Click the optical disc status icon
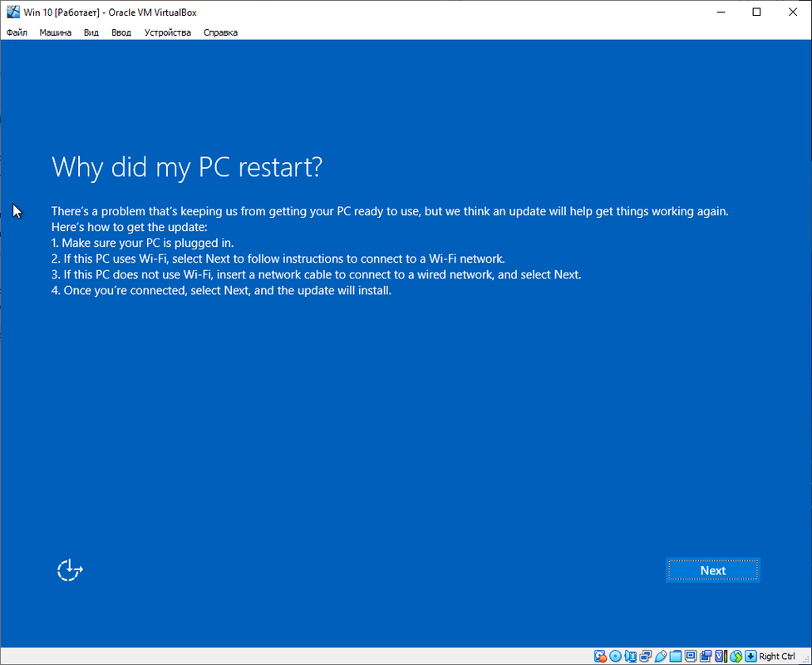Screen dimensions: 812x665 616,656
